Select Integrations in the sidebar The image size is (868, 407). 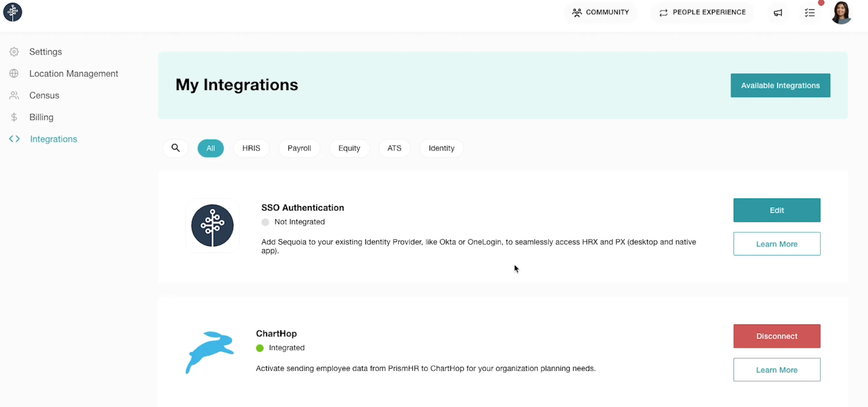pos(54,139)
